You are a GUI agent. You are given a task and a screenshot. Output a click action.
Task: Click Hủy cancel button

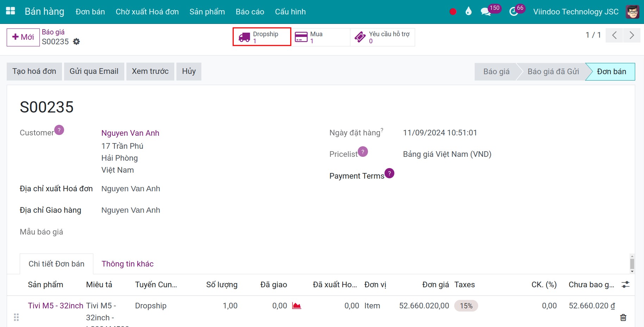[x=189, y=71]
